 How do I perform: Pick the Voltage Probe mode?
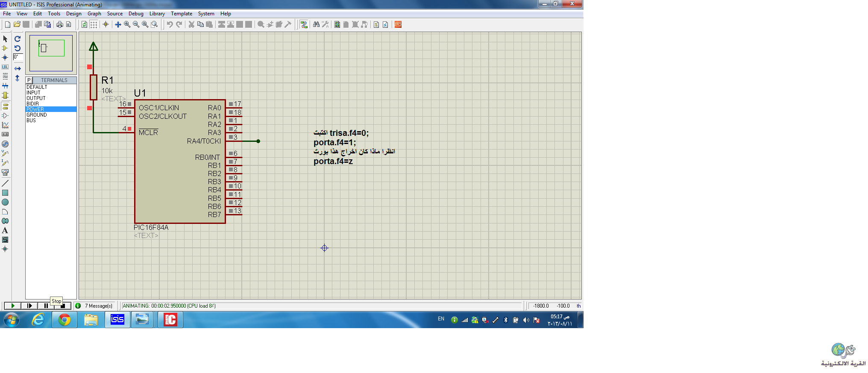5,153
